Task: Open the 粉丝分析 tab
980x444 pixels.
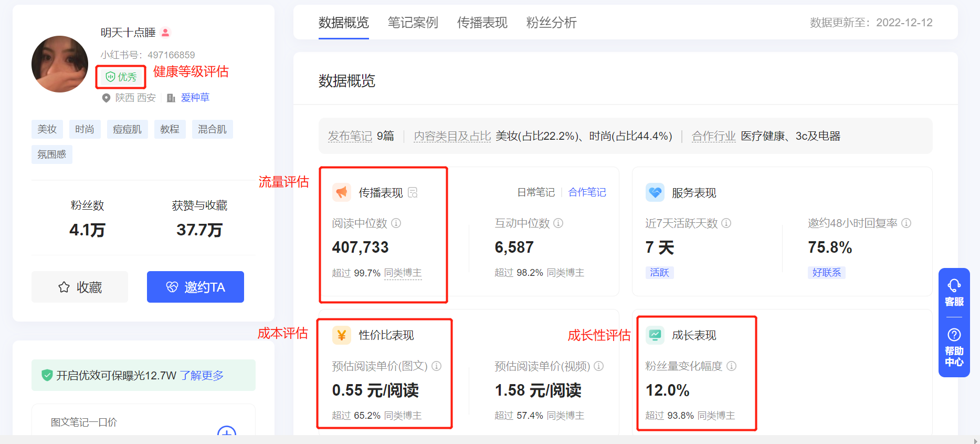Action: (551, 23)
